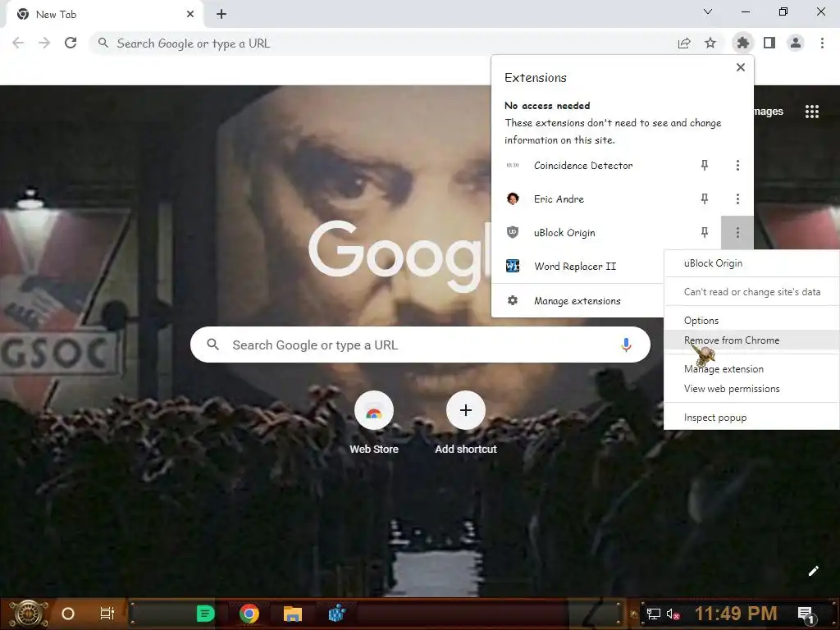The width and height of the screenshot is (840, 630).
Task: Focus the Google search box on page
Action: coord(420,345)
